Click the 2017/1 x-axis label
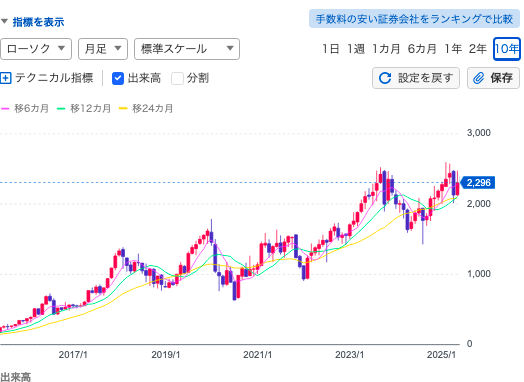524x382 pixels. pos(73,355)
